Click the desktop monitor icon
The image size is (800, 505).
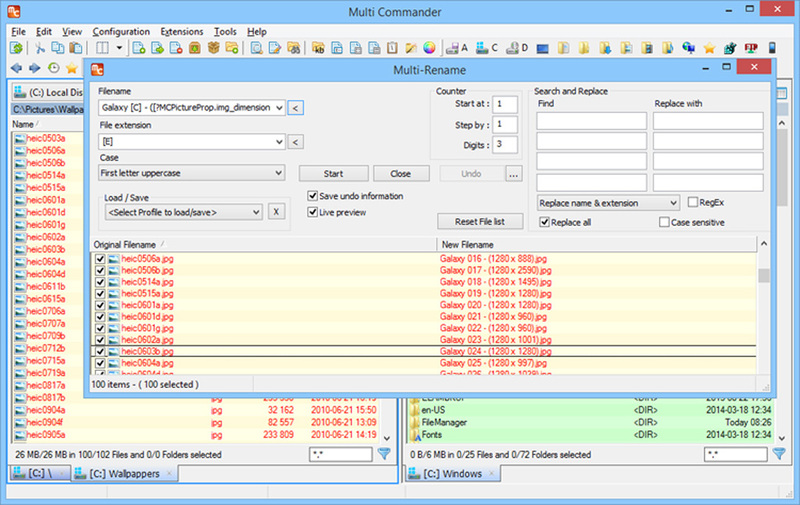click(543, 48)
